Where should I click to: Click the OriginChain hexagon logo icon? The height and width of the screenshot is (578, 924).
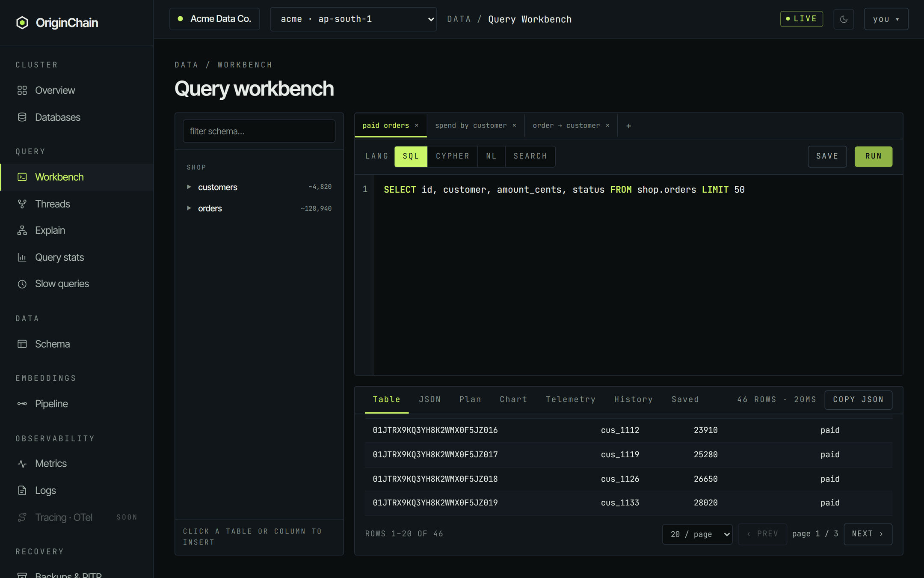click(x=22, y=23)
